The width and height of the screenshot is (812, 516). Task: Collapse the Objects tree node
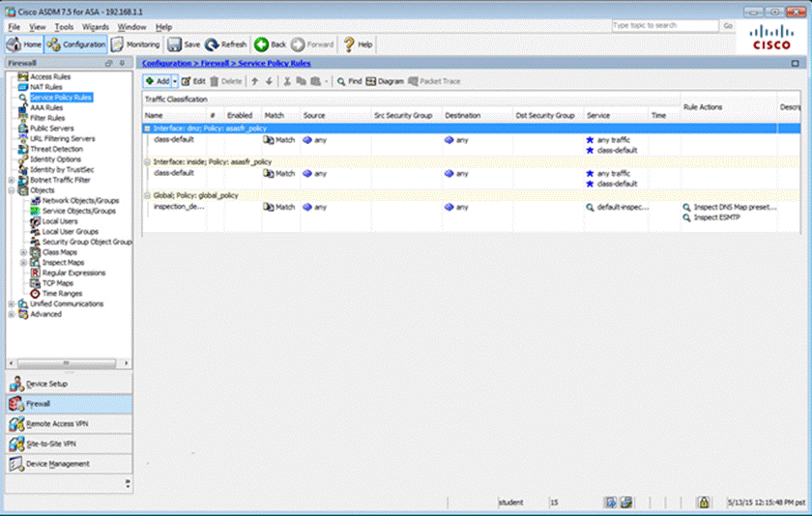11,190
